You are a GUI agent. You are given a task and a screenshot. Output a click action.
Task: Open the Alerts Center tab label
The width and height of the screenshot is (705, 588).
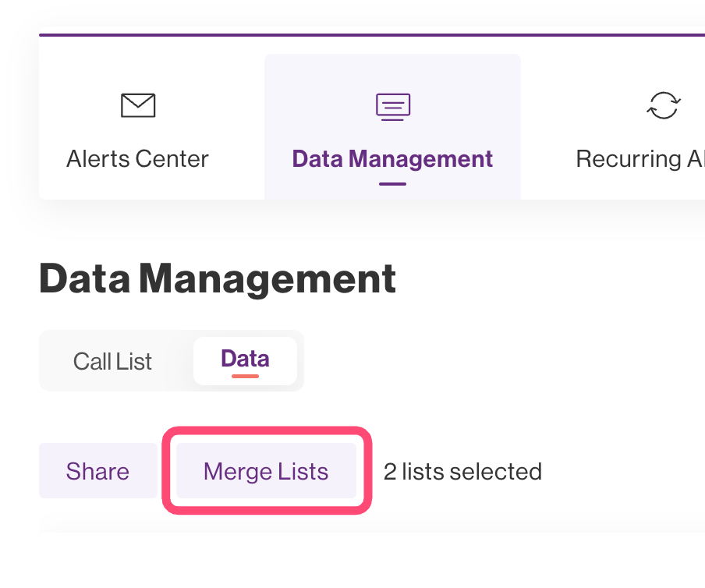(x=137, y=159)
